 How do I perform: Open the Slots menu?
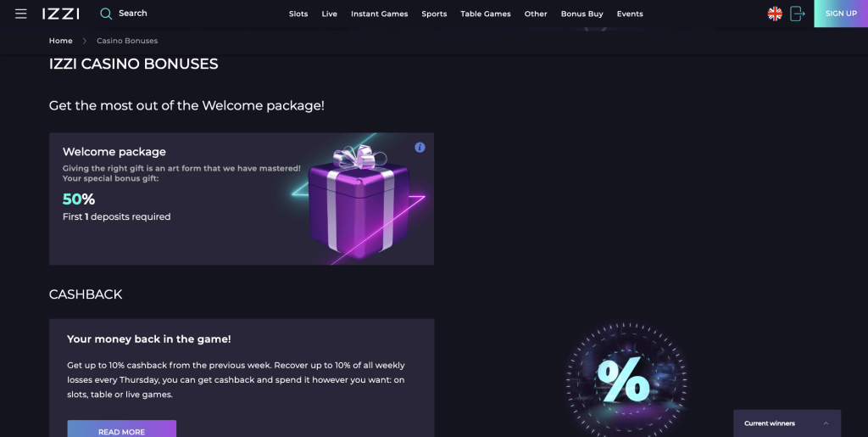pyautogui.click(x=298, y=14)
